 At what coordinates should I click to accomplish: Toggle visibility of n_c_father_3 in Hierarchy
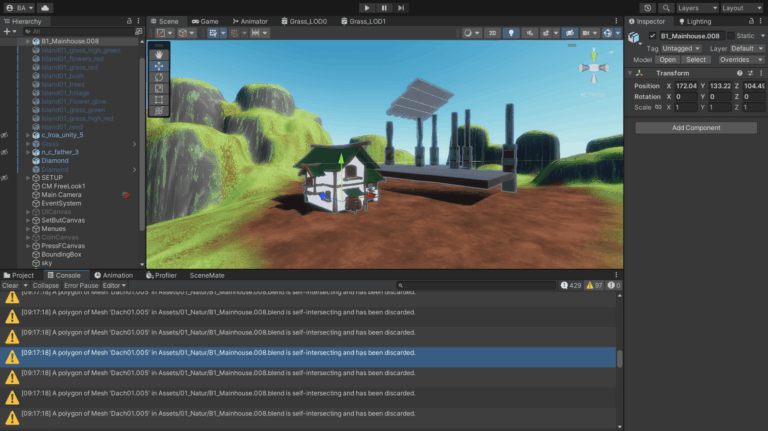[x=5, y=152]
